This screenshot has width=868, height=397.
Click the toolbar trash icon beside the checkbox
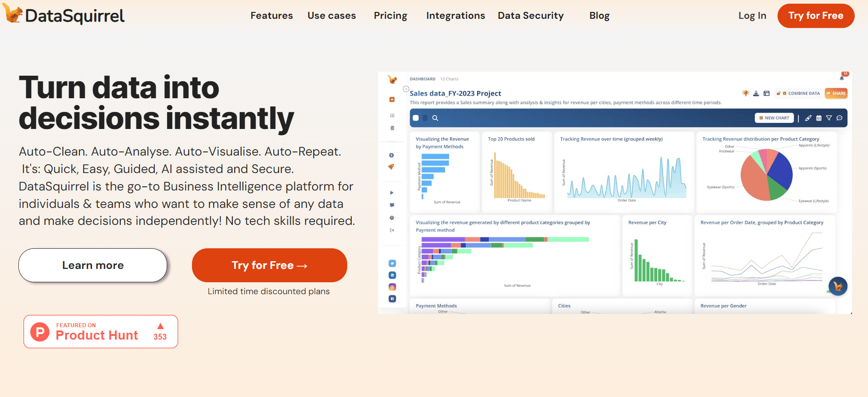[x=425, y=118]
